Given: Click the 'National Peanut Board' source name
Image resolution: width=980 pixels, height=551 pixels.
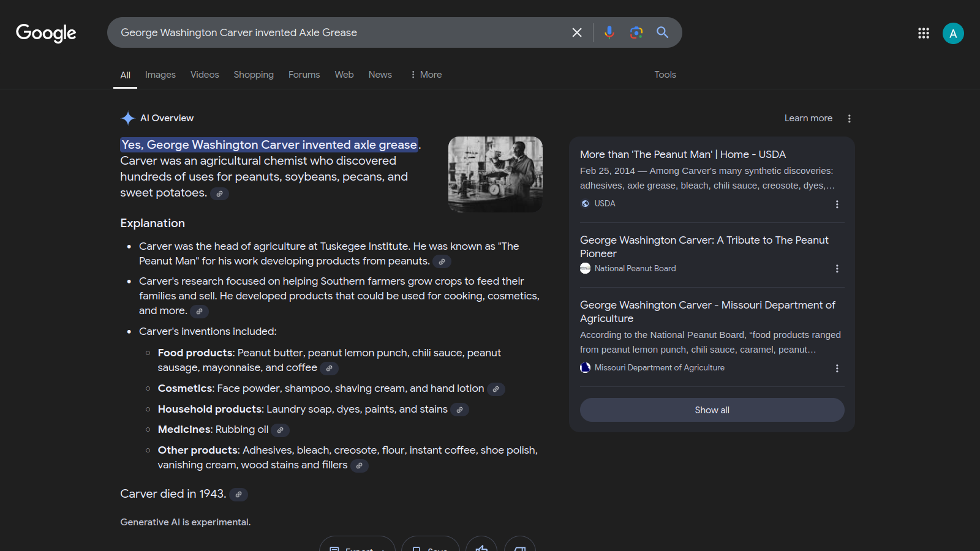Looking at the screenshot, I should click(x=635, y=268).
